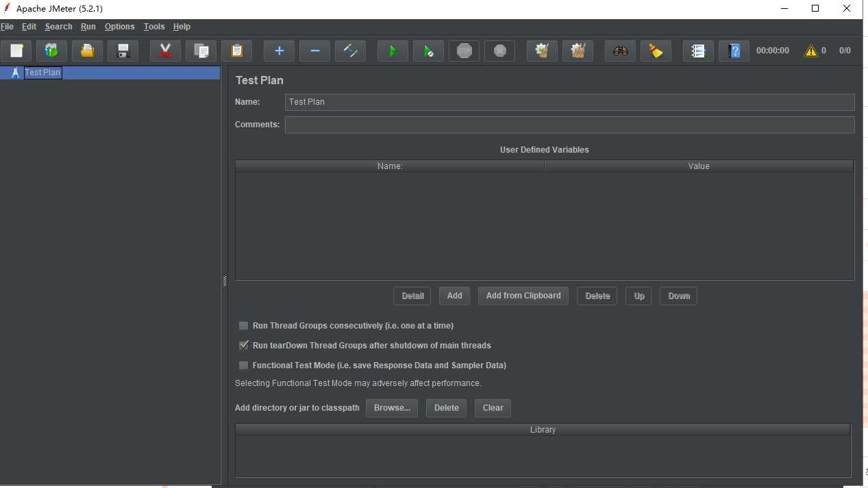Click the Open file folder icon

[x=87, y=51]
